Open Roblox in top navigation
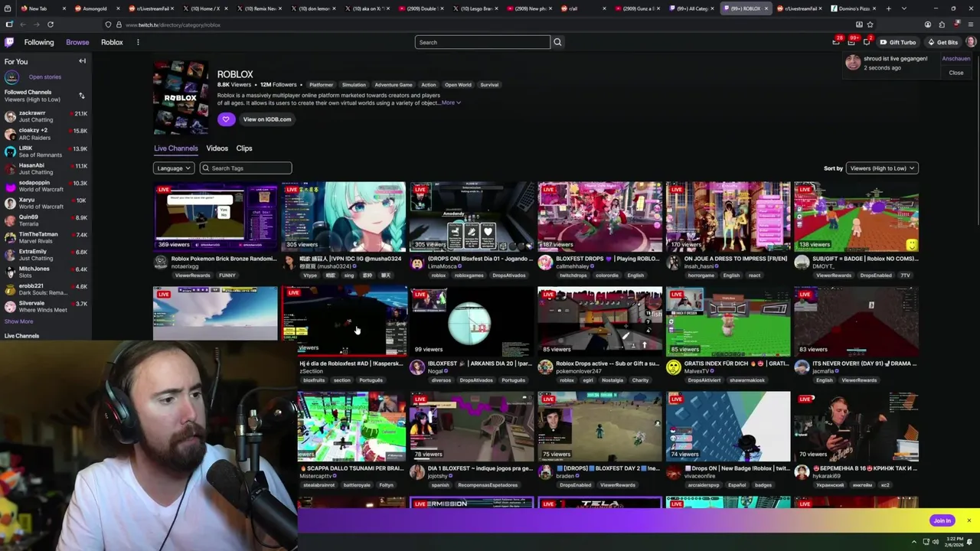 tap(112, 42)
